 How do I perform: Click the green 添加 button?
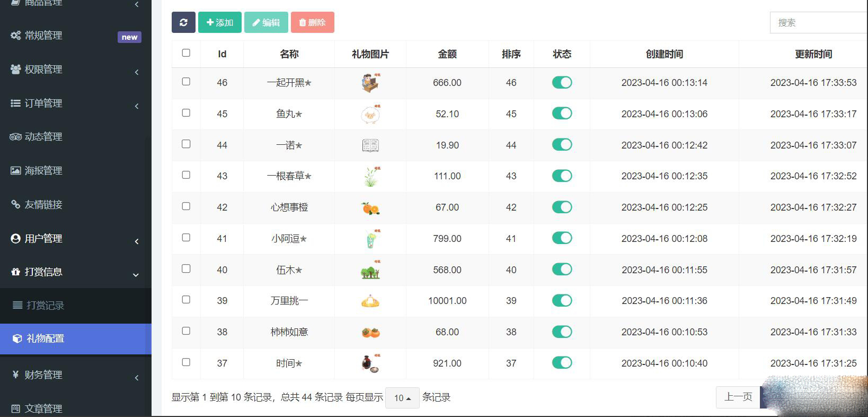[220, 22]
